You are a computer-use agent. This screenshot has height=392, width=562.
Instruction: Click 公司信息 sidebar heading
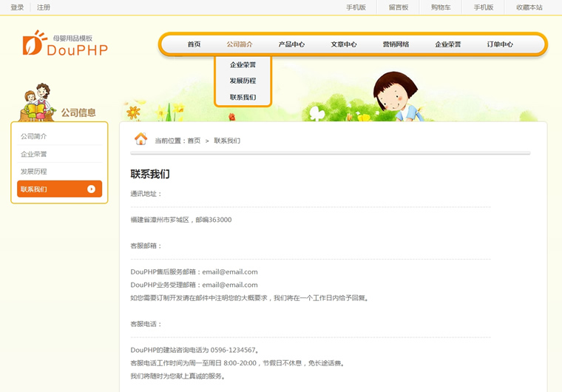pyautogui.click(x=78, y=112)
